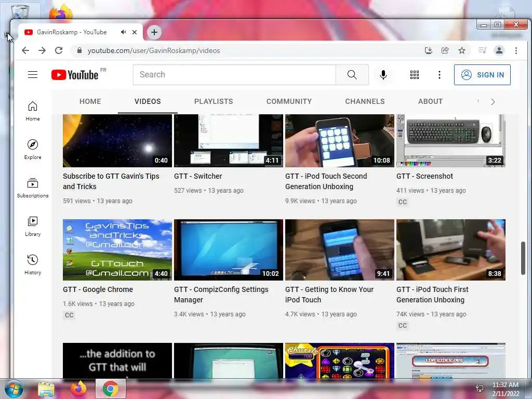This screenshot has height=399, width=532.
Task: Click the SIGN IN button
Action: (x=482, y=75)
